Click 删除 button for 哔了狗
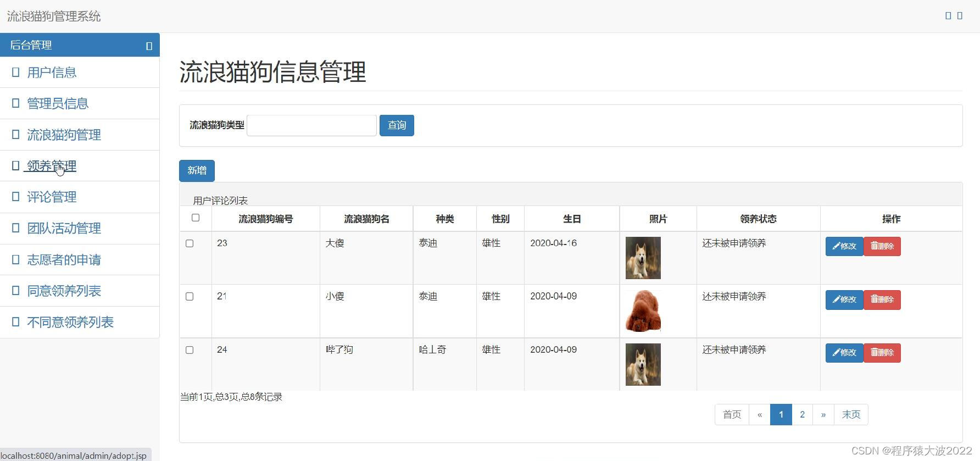This screenshot has width=980, height=461. [x=882, y=353]
